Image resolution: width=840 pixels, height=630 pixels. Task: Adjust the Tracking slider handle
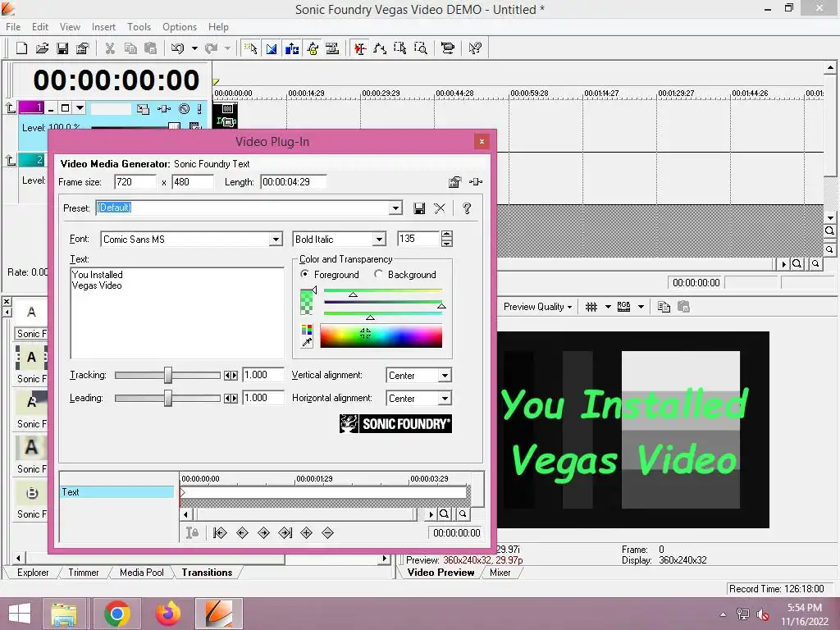point(168,375)
